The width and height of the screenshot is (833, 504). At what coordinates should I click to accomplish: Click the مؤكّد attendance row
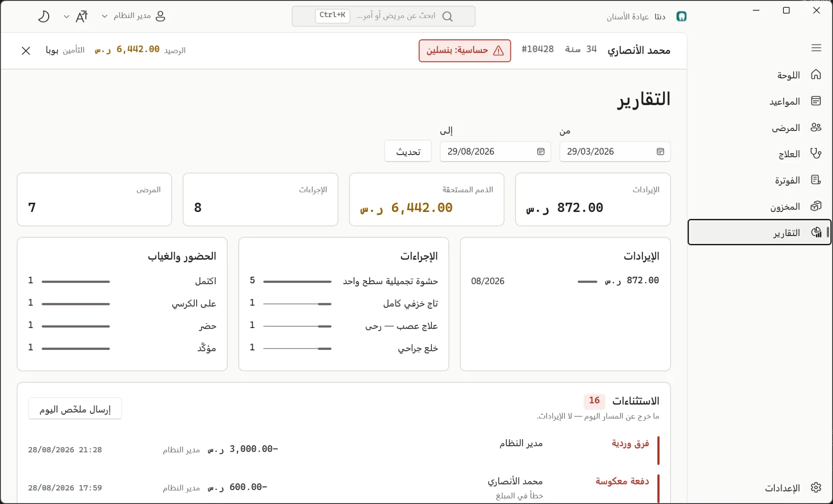(122, 348)
